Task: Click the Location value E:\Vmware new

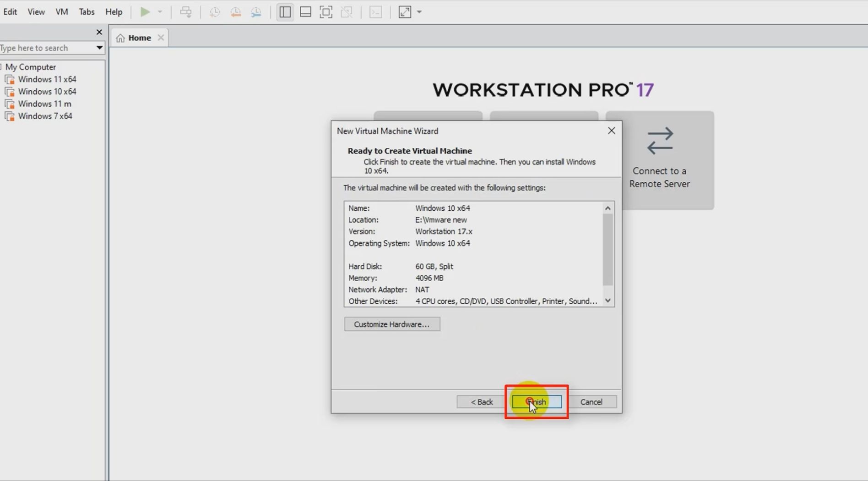Action: pos(441,220)
